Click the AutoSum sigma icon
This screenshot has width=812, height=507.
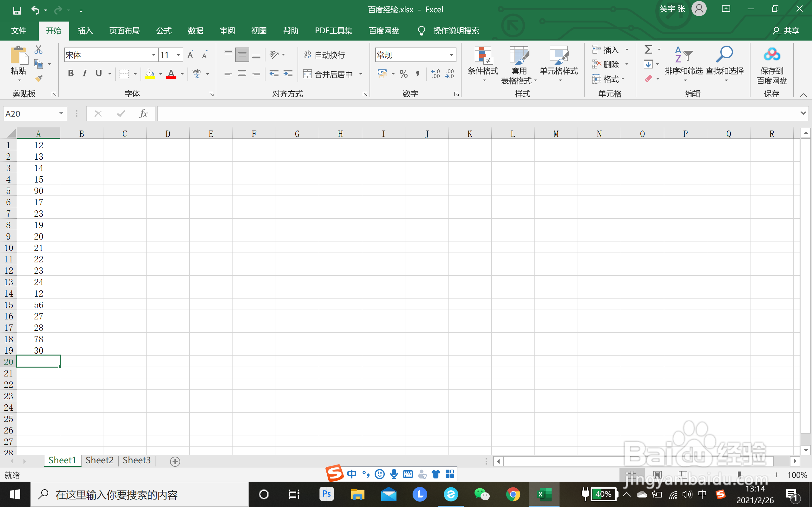(648, 50)
